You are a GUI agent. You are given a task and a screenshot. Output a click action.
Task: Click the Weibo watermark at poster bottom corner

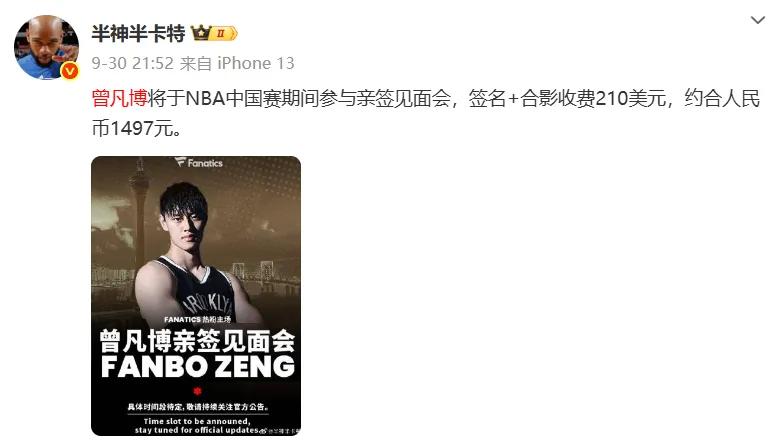click(x=279, y=431)
